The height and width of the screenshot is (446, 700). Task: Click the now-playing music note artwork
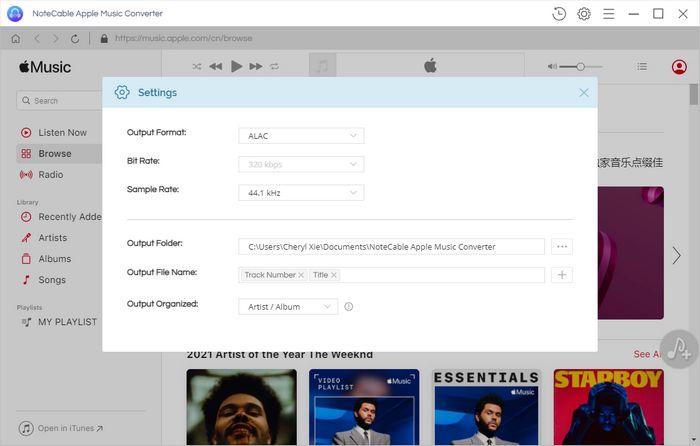coord(322,67)
